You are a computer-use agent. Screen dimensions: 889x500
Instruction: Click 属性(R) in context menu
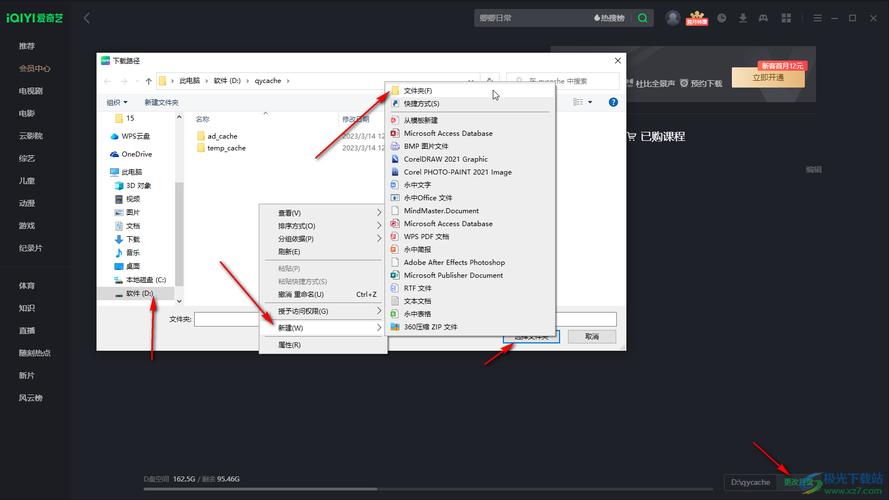point(323,345)
